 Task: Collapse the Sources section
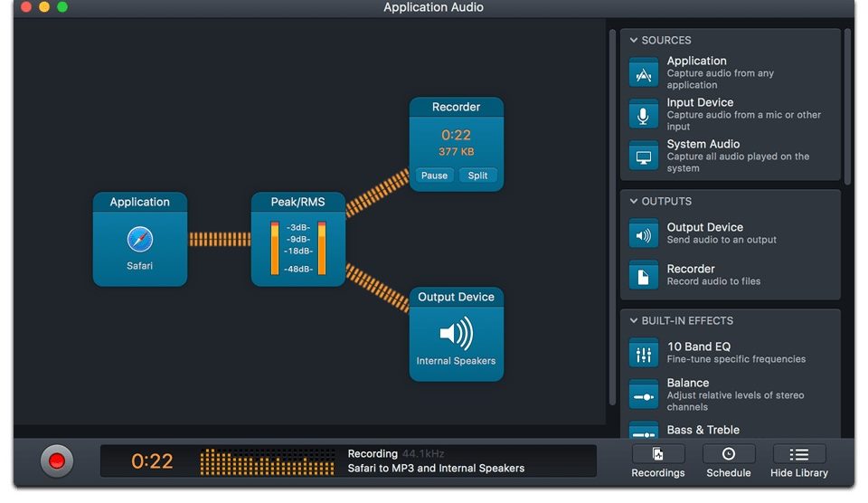[634, 41]
